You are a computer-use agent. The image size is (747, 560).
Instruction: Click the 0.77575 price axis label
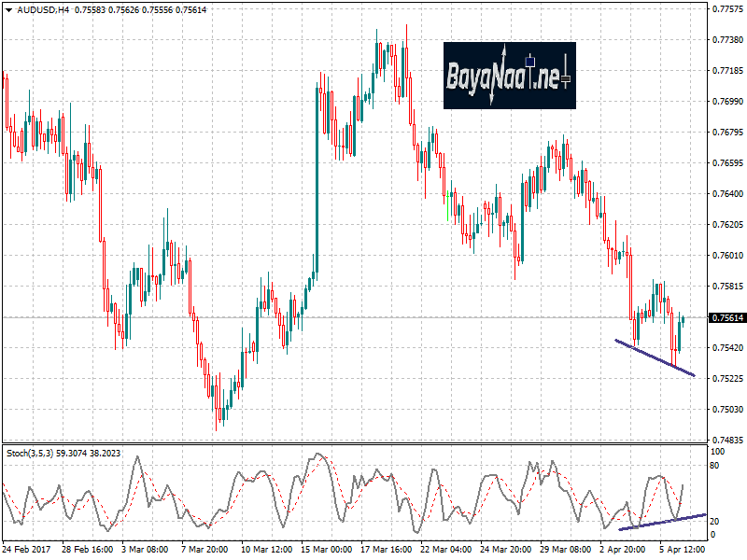[727, 9]
